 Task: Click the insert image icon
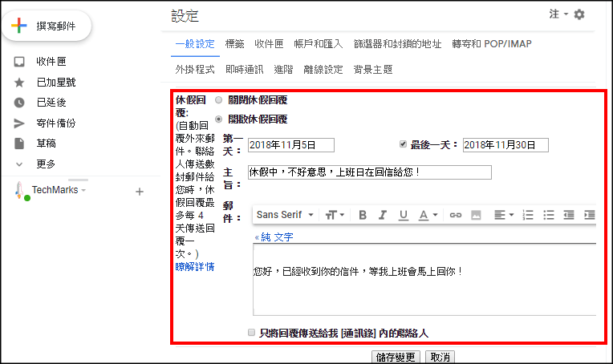click(x=476, y=215)
